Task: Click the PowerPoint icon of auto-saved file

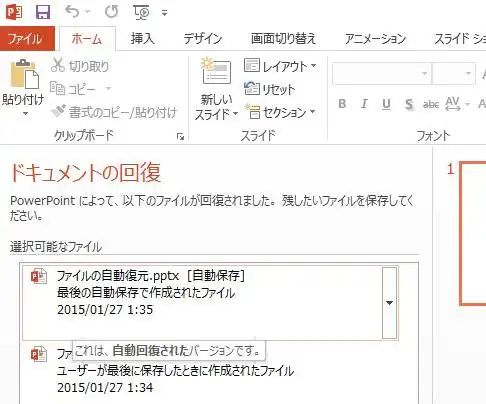Action: [39, 276]
